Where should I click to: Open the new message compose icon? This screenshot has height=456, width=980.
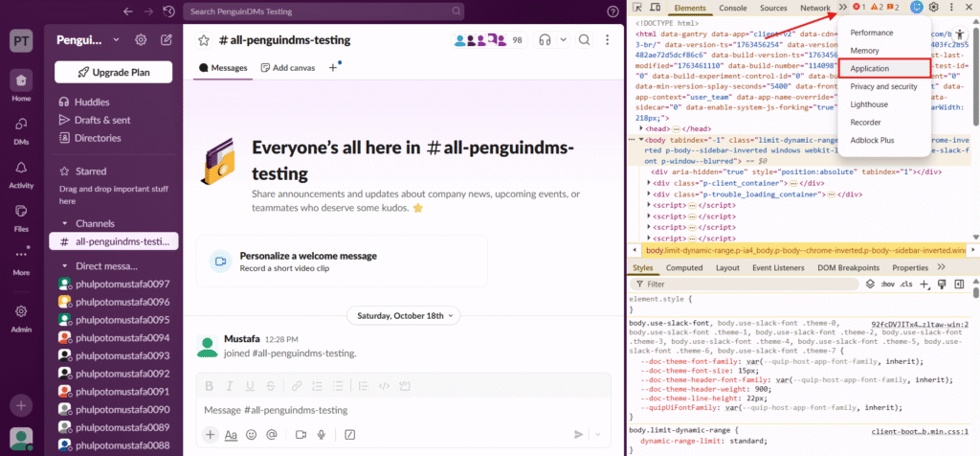click(167, 40)
